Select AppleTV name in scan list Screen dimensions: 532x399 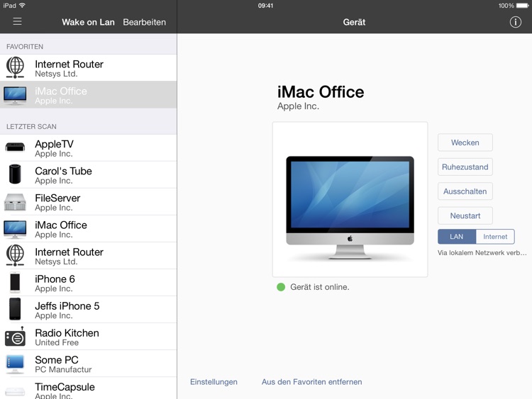55,144
